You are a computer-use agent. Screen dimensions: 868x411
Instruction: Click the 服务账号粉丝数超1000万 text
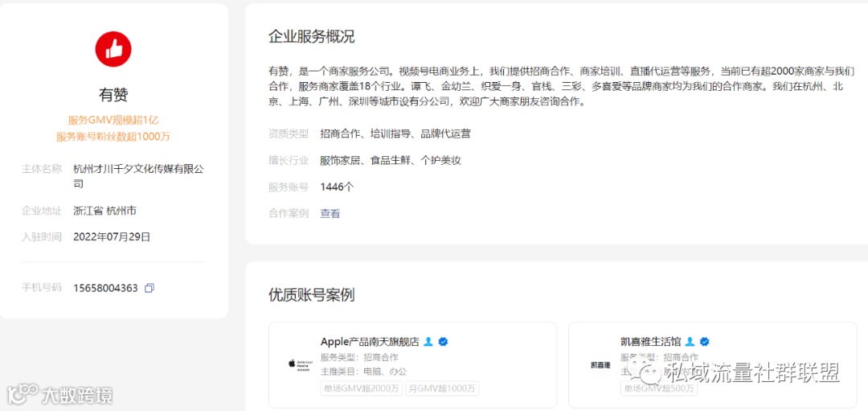click(113, 137)
